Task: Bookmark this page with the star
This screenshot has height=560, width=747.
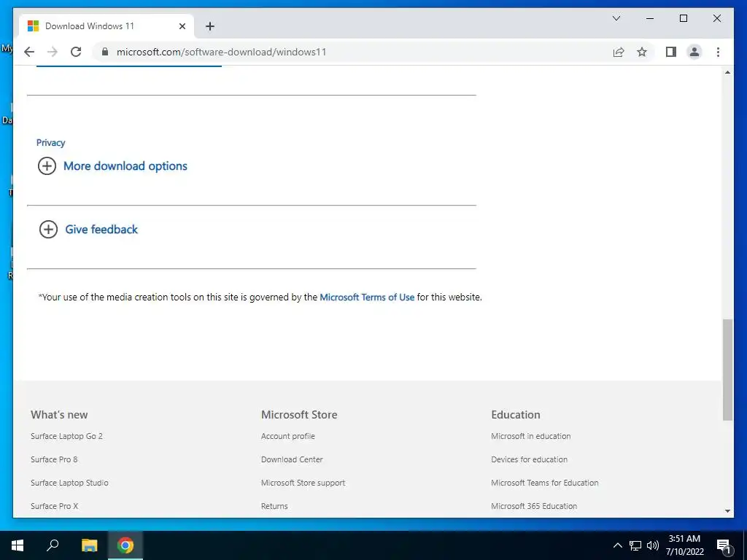Action: pos(642,52)
